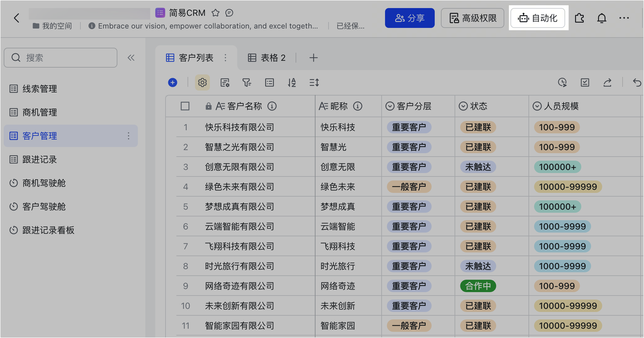Open the extensions puzzle icon
Screen dimensions: 644x338
579,18
